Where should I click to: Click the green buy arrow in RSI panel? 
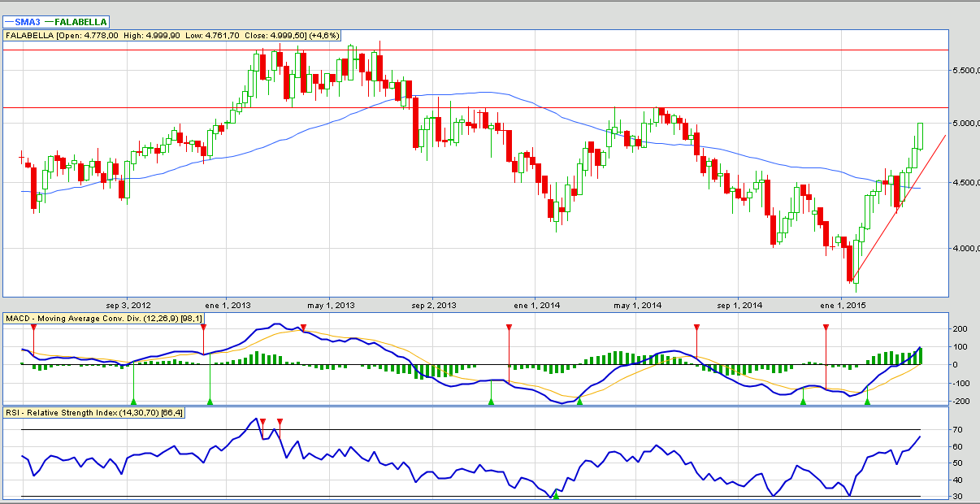pyautogui.click(x=556, y=494)
